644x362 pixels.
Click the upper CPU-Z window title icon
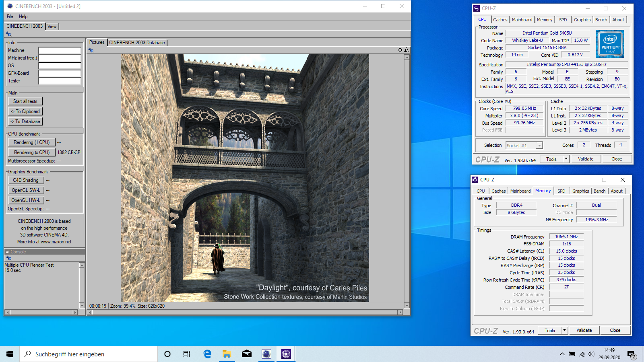click(x=477, y=8)
